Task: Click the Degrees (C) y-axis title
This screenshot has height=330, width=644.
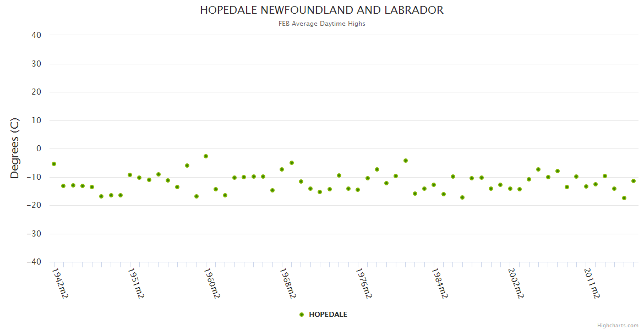Action: pyautogui.click(x=15, y=148)
